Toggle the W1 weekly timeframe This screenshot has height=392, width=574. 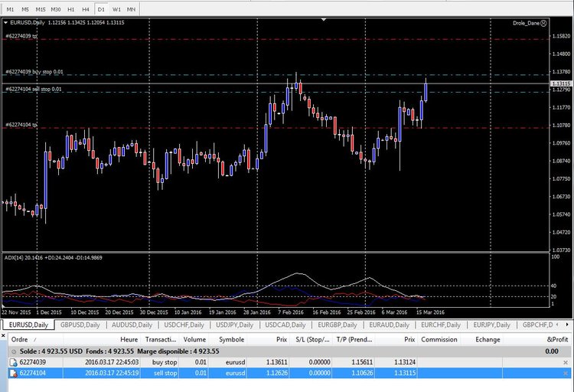pos(116,8)
